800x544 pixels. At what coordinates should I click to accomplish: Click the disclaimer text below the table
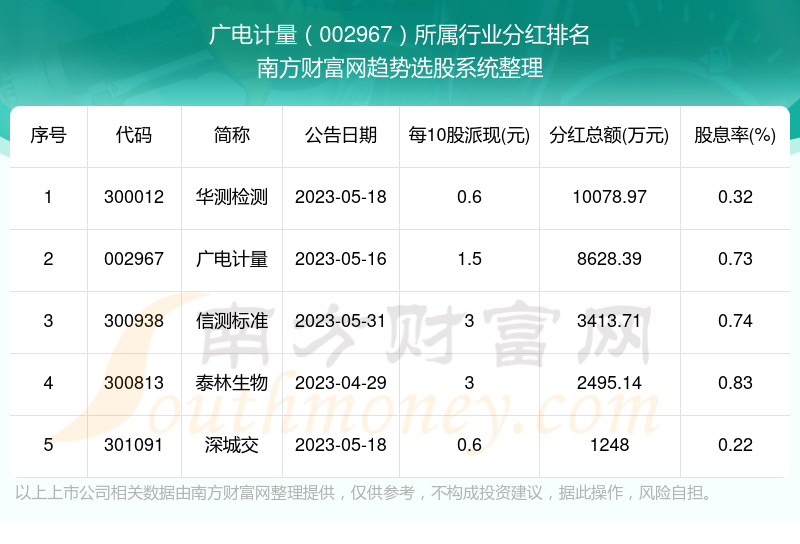click(x=363, y=493)
